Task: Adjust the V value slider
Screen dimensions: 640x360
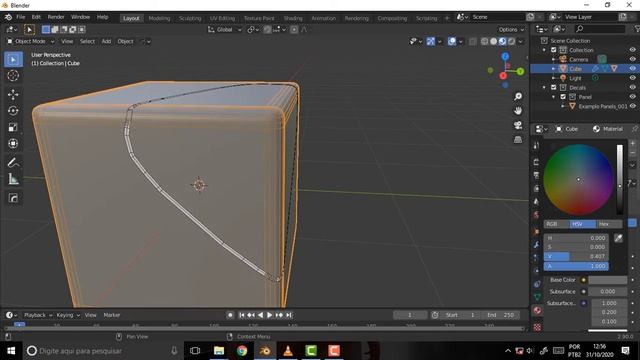Action: pyautogui.click(x=576, y=256)
